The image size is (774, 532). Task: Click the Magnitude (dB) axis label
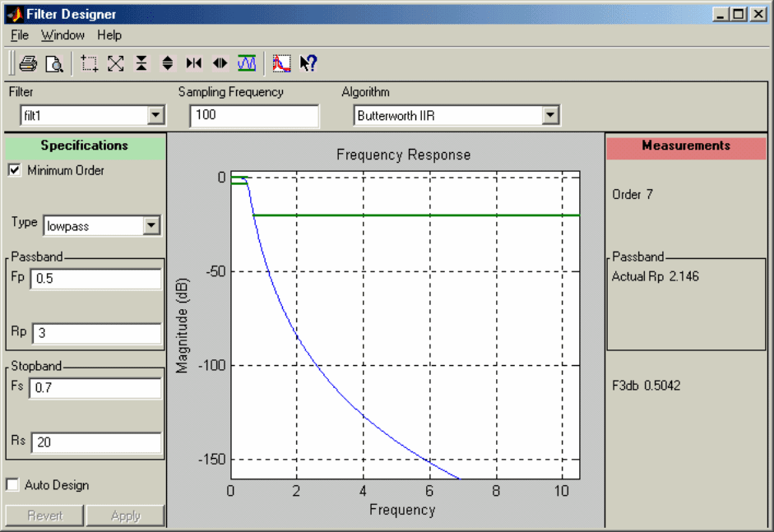(x=182, y=326)
